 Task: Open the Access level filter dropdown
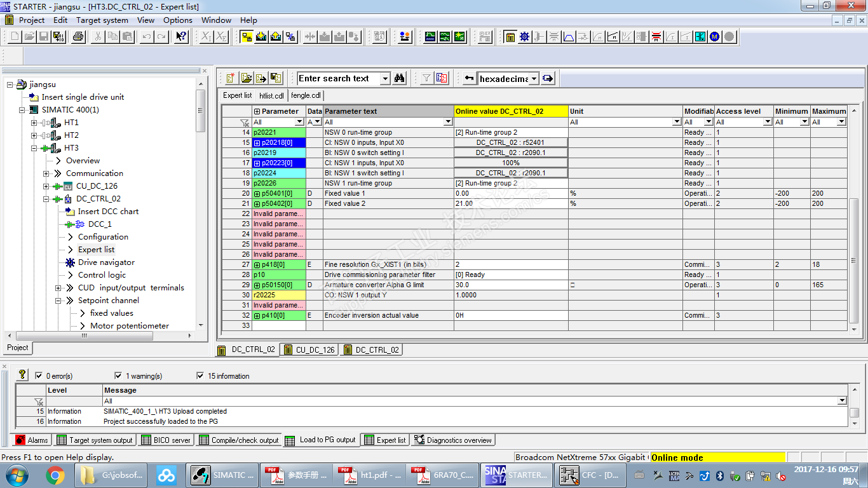[768, 122]
